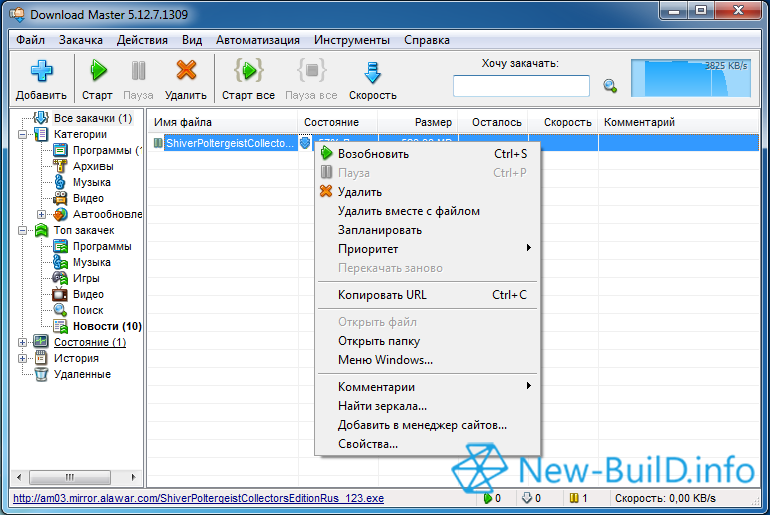
Task: Click the История icon in the tree
Action: [41, 358]
